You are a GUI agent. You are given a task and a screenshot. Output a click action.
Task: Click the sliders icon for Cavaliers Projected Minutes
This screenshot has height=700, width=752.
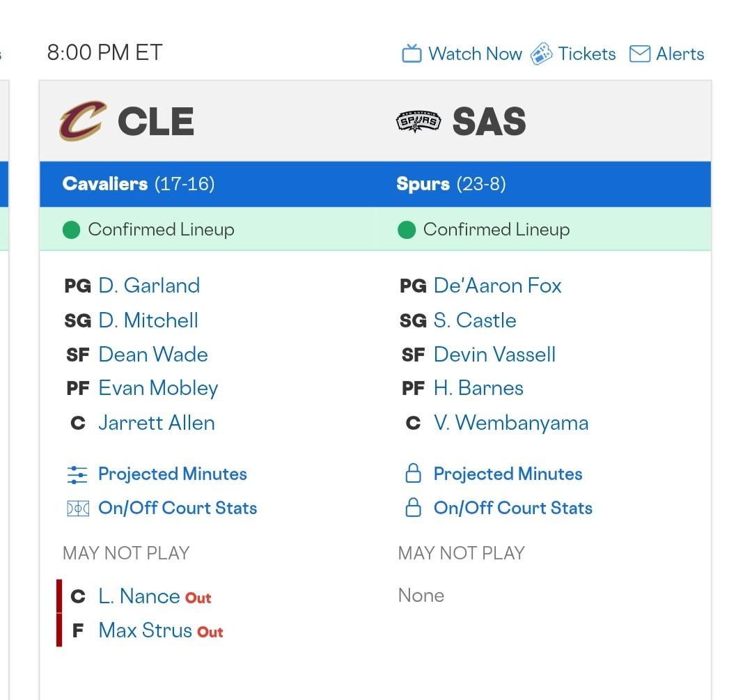77,474
